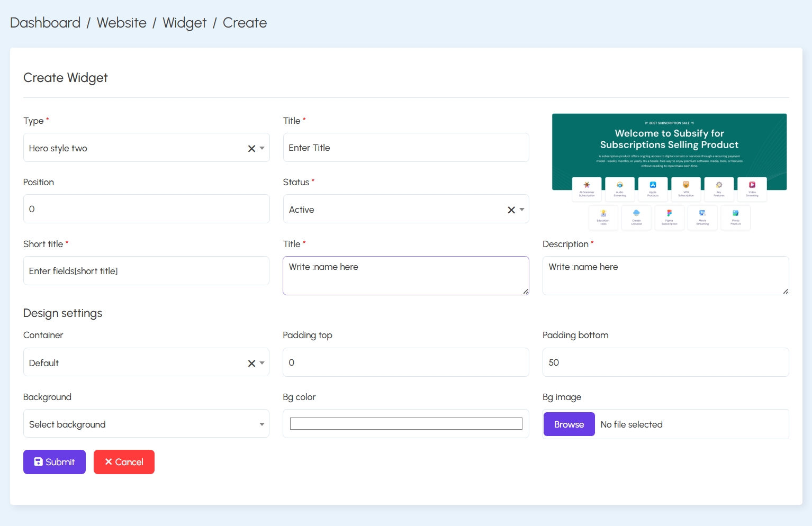Focus the Enter Title input field
The width and height of the screenshot is (812, 526).
coord(406,147)
